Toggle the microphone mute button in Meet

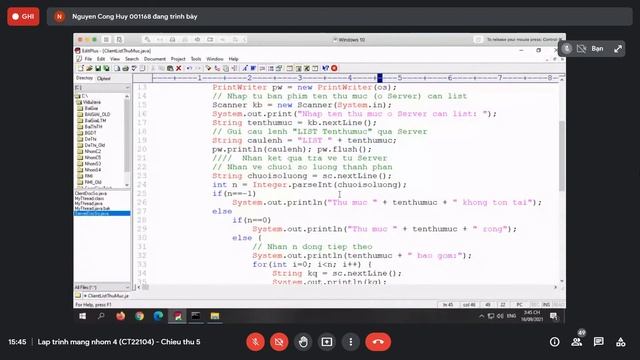coord(256,342)
